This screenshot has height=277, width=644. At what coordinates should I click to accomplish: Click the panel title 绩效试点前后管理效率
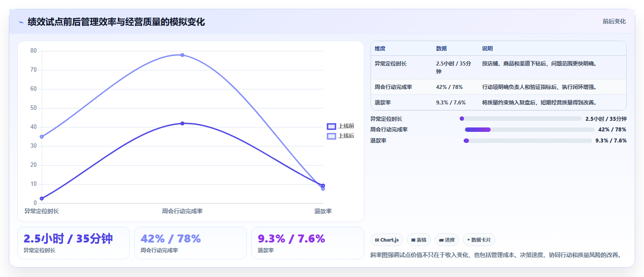point(116,22)
